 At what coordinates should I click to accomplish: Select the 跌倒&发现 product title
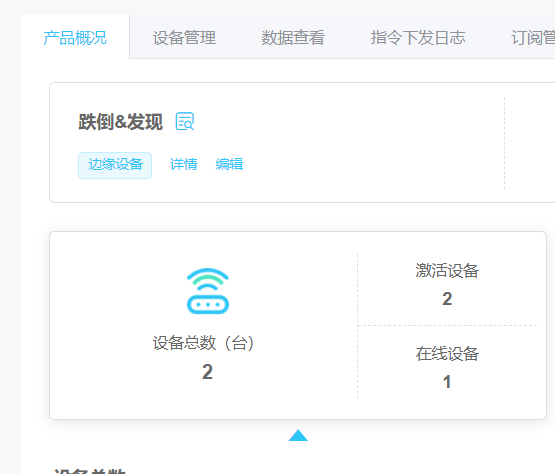click(x=120, y=122)
